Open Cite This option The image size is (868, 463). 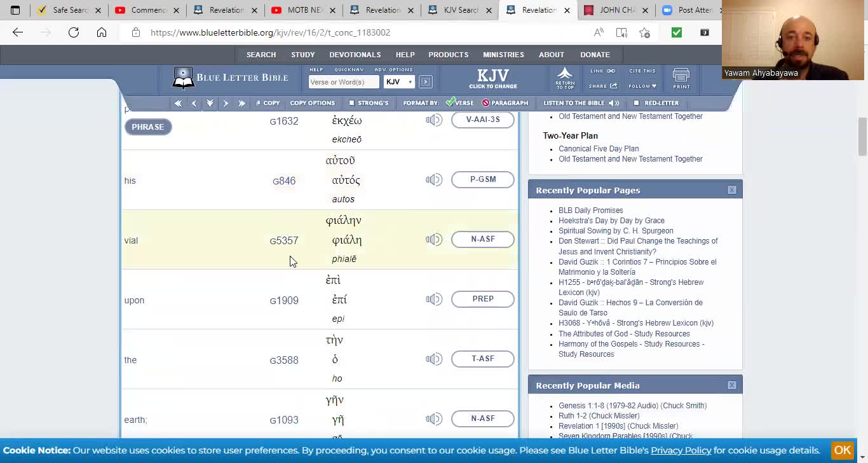pos(642,71)
